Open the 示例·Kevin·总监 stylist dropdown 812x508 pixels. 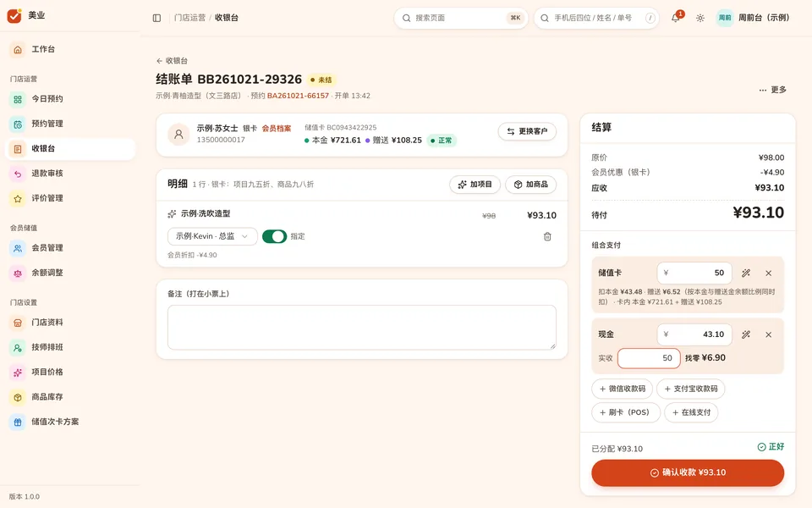pos(212,236)
